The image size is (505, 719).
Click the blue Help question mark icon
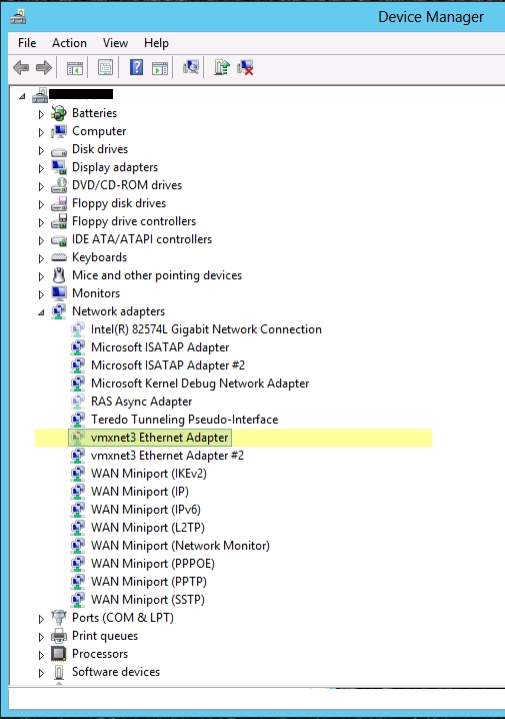(136, 68)
